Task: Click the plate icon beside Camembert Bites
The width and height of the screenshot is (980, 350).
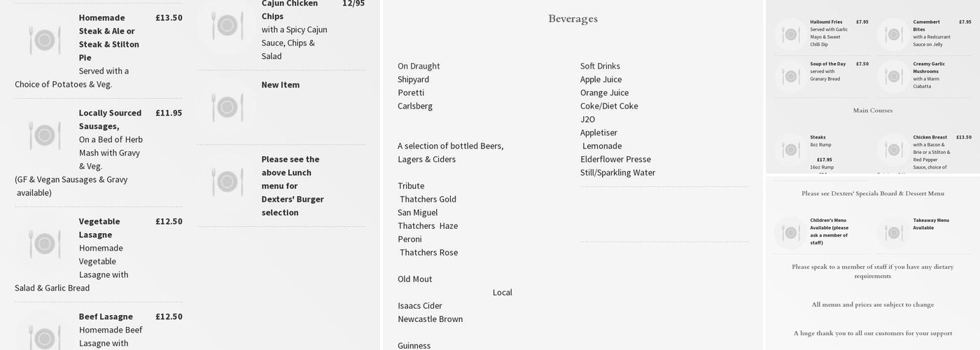Action: coord(893,34)
